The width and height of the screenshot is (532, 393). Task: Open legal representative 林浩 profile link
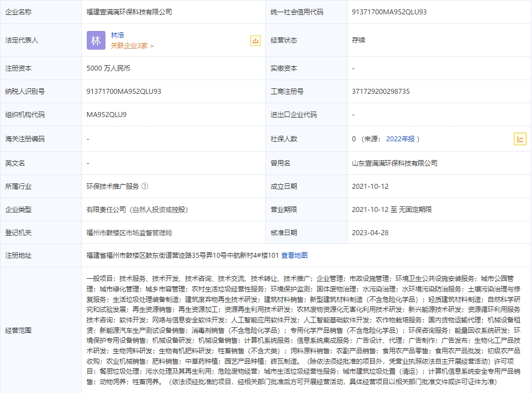118,35
